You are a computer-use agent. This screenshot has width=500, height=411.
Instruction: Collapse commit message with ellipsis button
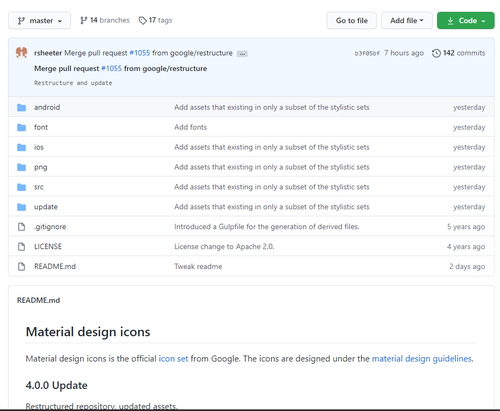coord(242,54)
